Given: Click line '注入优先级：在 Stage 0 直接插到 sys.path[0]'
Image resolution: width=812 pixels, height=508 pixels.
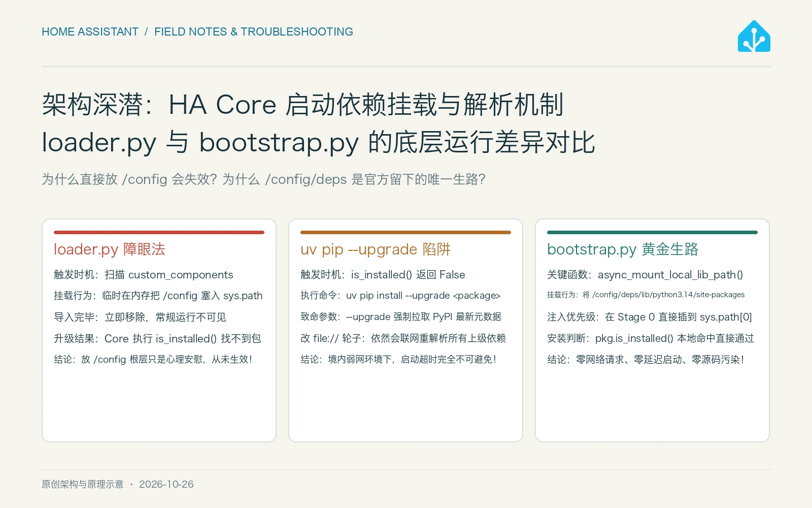Looking at the screenshot, I should tap(650, 317).
